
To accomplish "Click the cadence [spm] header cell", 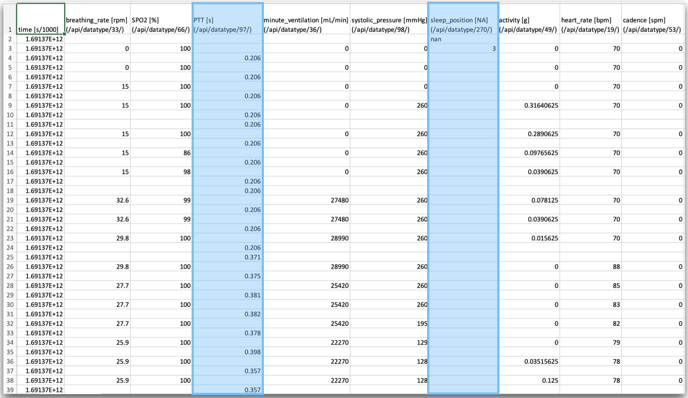I will 653,19.
